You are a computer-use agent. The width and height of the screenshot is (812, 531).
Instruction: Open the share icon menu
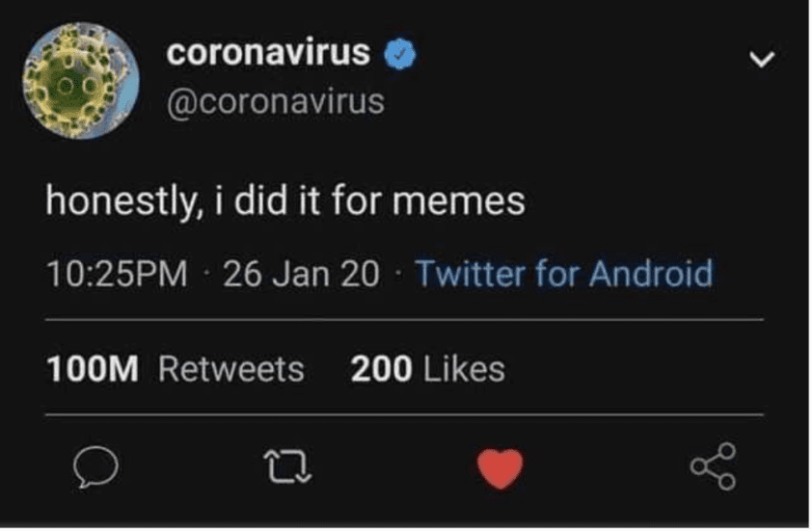coord(714,467)
